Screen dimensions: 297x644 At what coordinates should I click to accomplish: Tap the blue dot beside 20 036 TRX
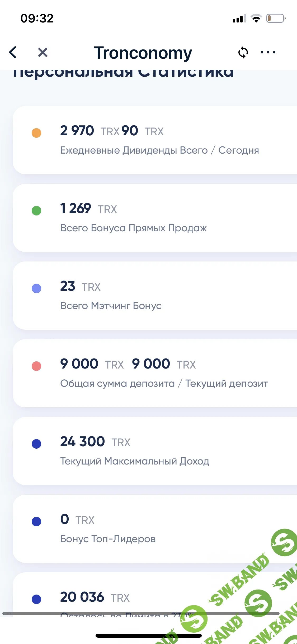coord(36,599)
